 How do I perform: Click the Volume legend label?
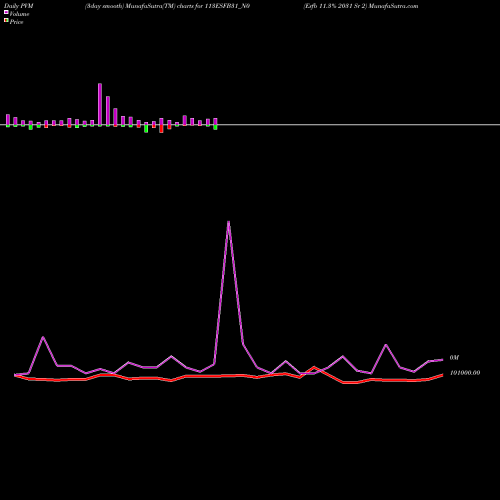coord(19,14)
